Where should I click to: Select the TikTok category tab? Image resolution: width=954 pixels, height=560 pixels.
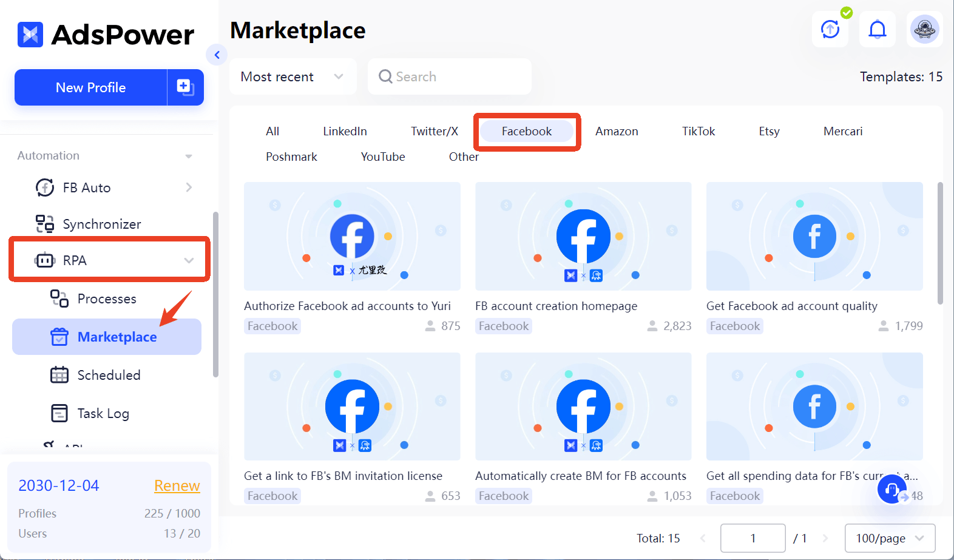point(699,131)
